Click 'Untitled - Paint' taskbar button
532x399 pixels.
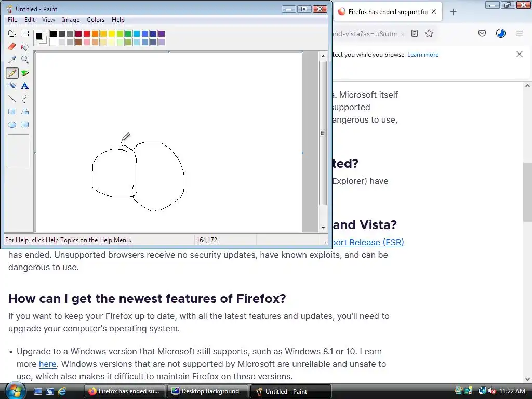point(291,391)
